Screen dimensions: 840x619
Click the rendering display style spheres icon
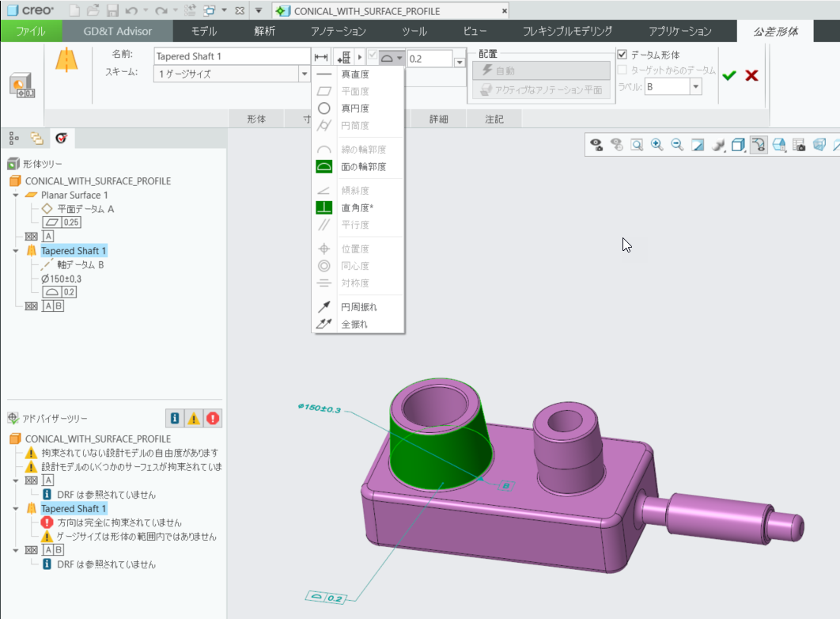point(718,145)
